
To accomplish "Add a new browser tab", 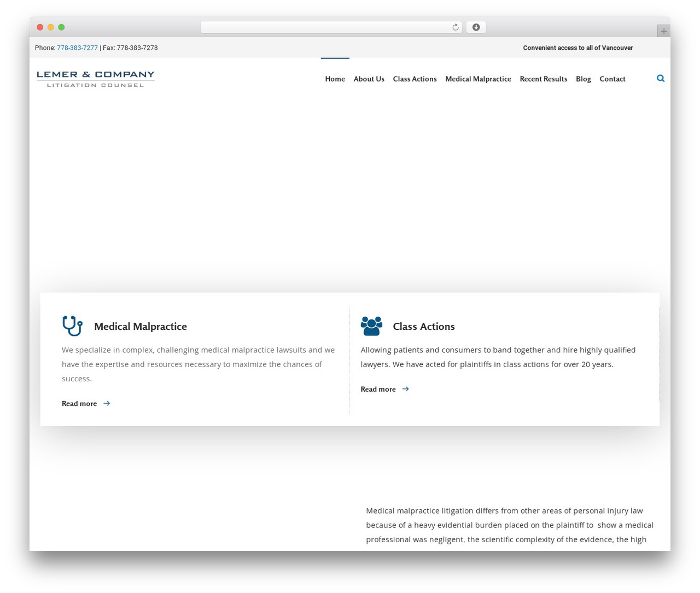I will click(663, 31).
